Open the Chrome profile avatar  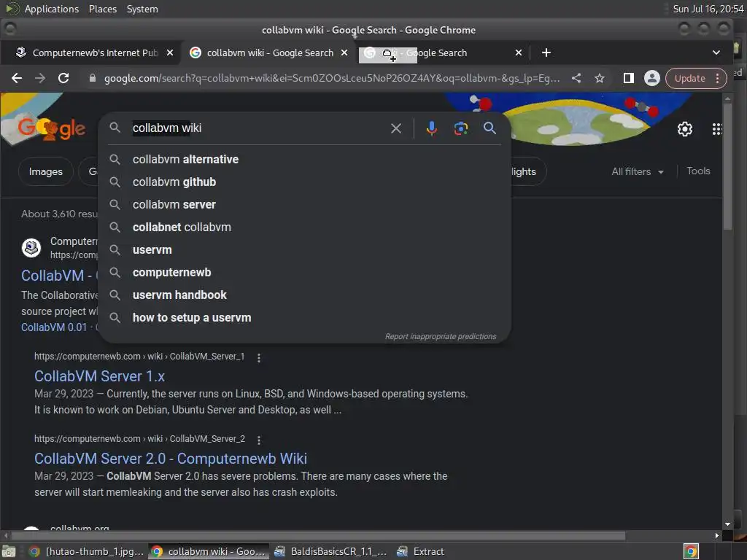[x=651, y=78]
